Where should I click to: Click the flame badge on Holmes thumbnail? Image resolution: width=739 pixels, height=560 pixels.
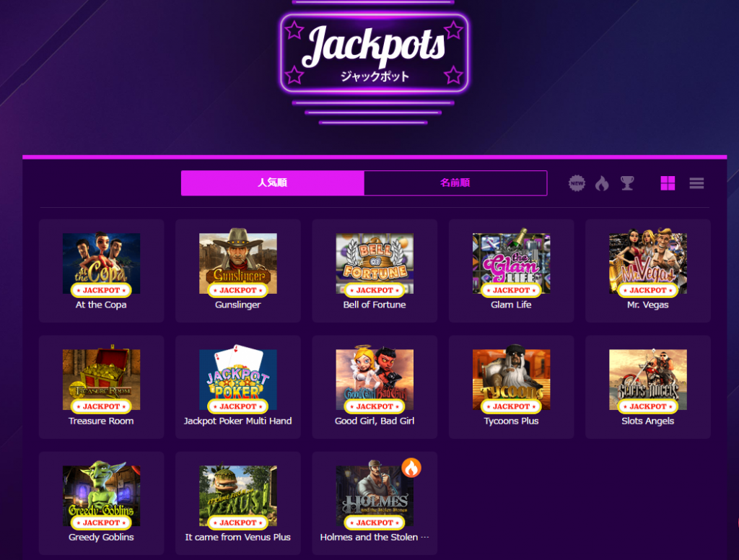(411, 468)
